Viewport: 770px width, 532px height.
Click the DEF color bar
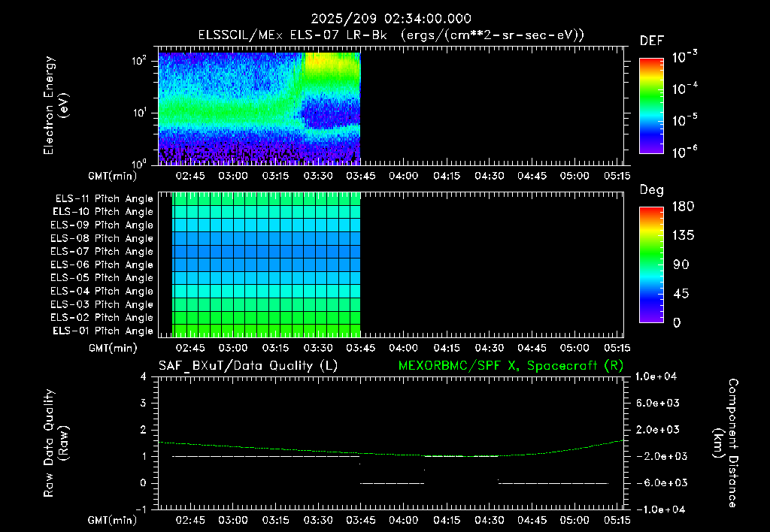[x=651, y=106]
